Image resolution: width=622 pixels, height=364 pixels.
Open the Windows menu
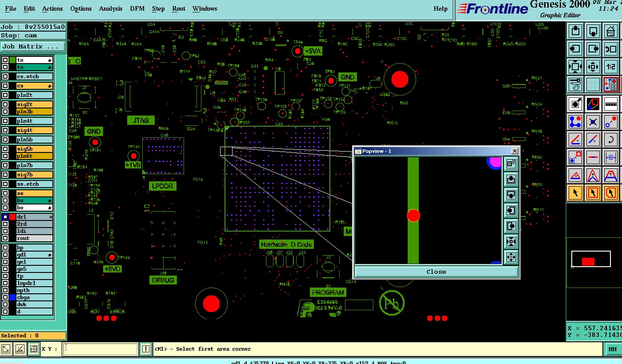(x=205, y=8)
